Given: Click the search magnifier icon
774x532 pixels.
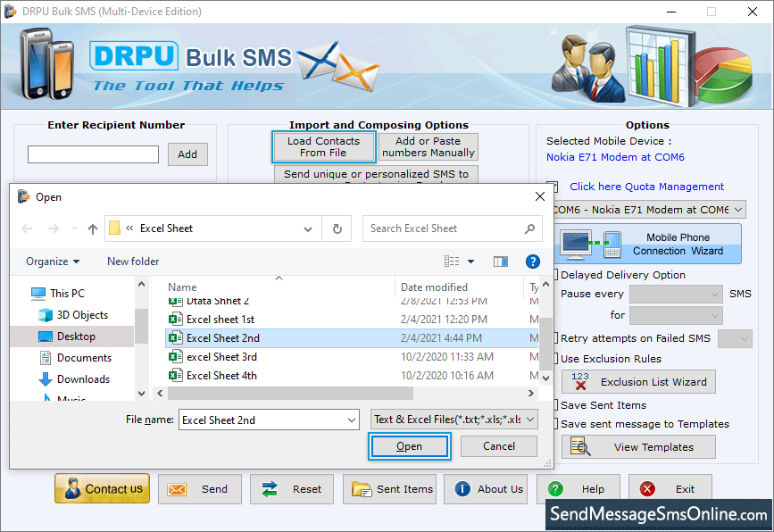Looking at the screenshot, I should [529, 229].
